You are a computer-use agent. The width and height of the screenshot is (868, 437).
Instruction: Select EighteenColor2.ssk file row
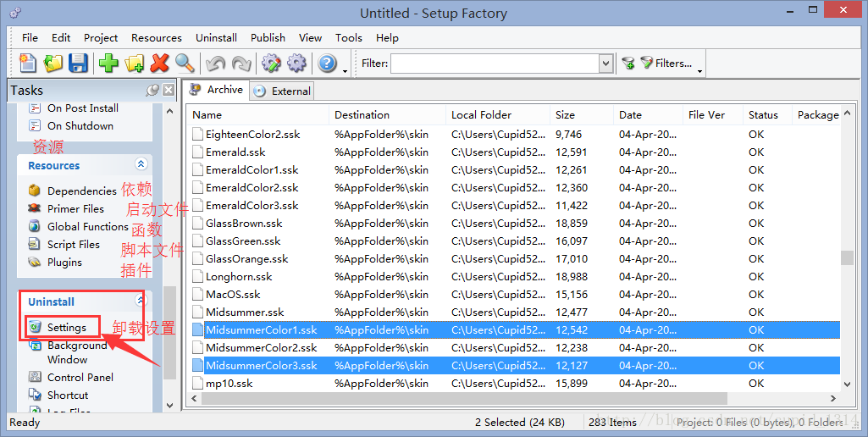[x=515, y=135]
